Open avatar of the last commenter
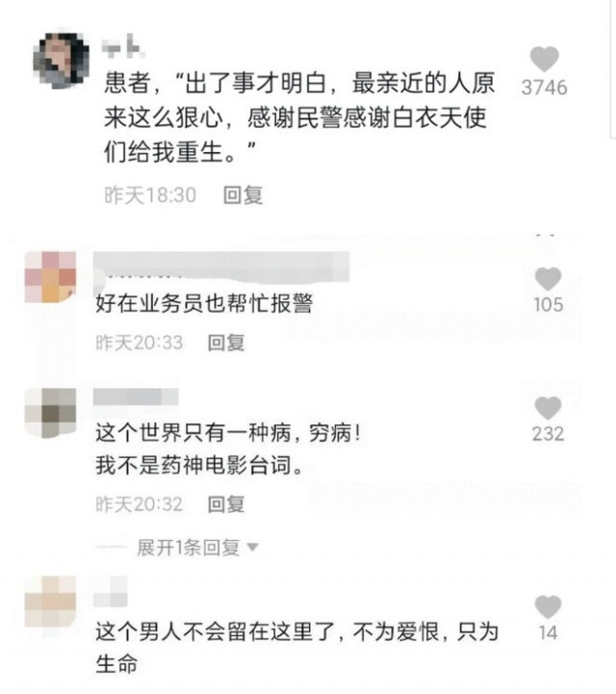616x694 pixels. pyautogui.click(x=50, y=602)
